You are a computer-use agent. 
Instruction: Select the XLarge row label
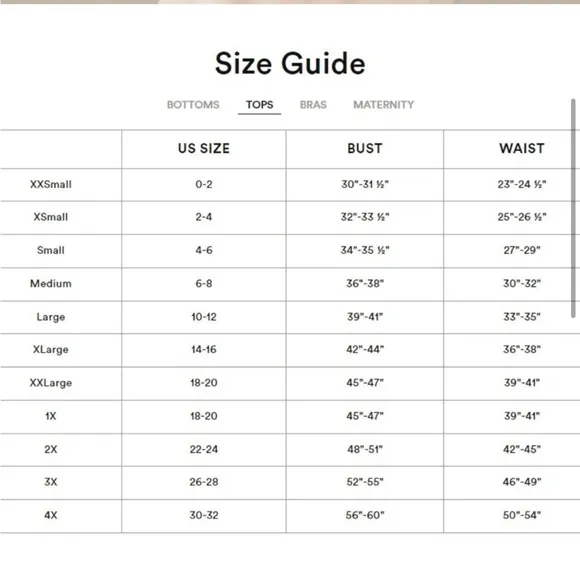tap(51, 350)
